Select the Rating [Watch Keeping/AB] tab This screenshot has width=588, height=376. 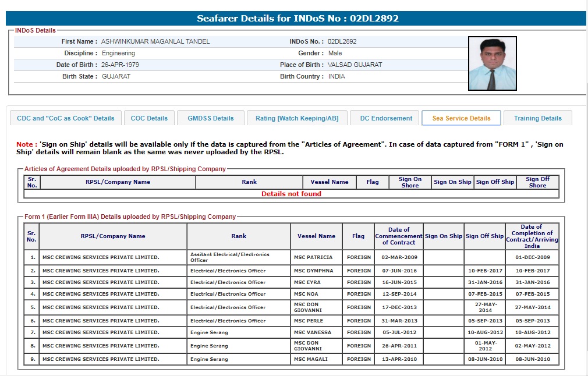(297, 118)
